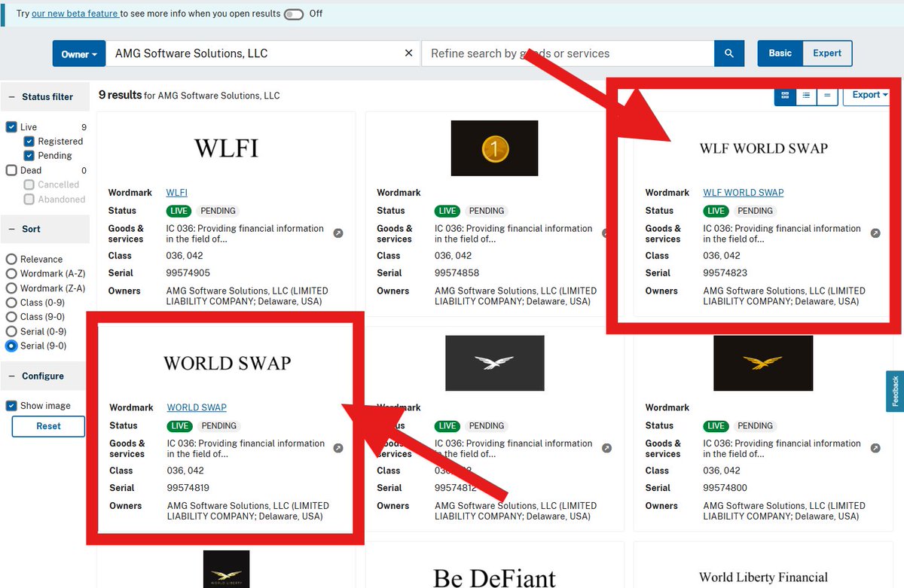904x588 pixels.
Task: Toggle the beta feature switch
Action: tap(294, 14)
